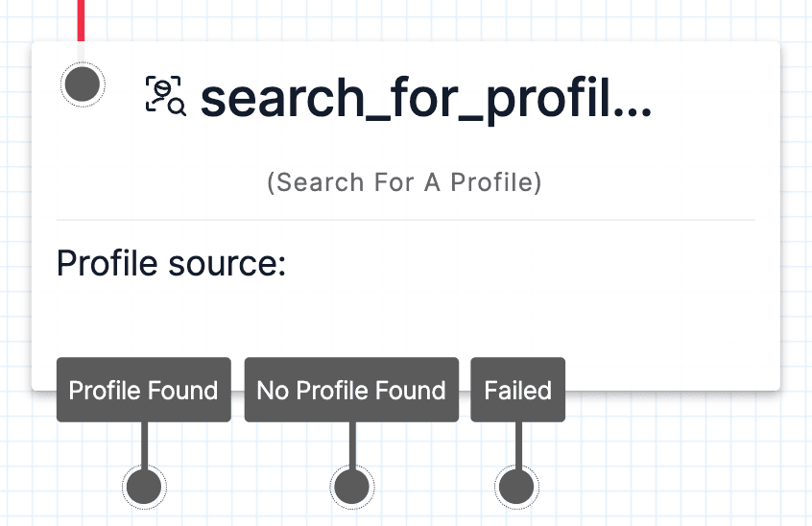Select the node's input connector dot
Screen dimensions: 812x526
click(x=84, y=84)
